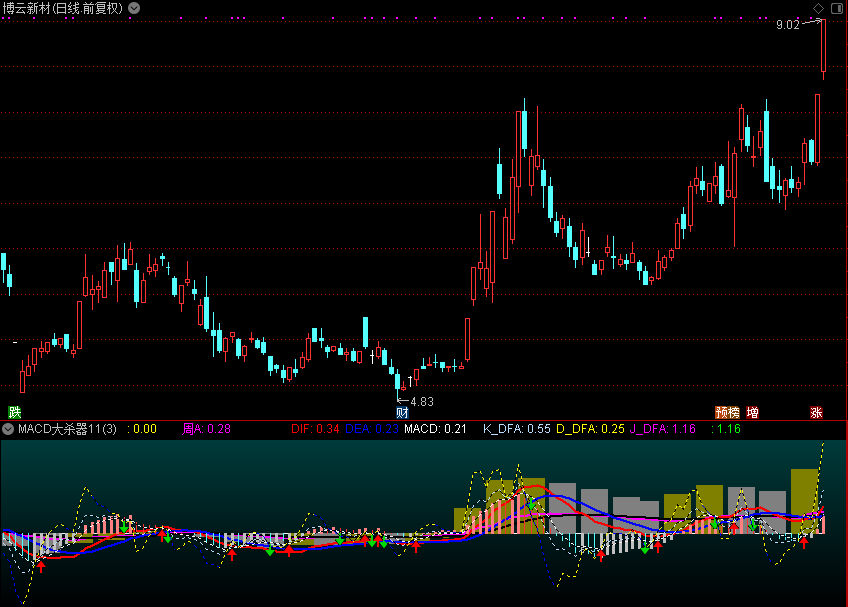Click the MACD: 0.21 readout

[435, 429]
